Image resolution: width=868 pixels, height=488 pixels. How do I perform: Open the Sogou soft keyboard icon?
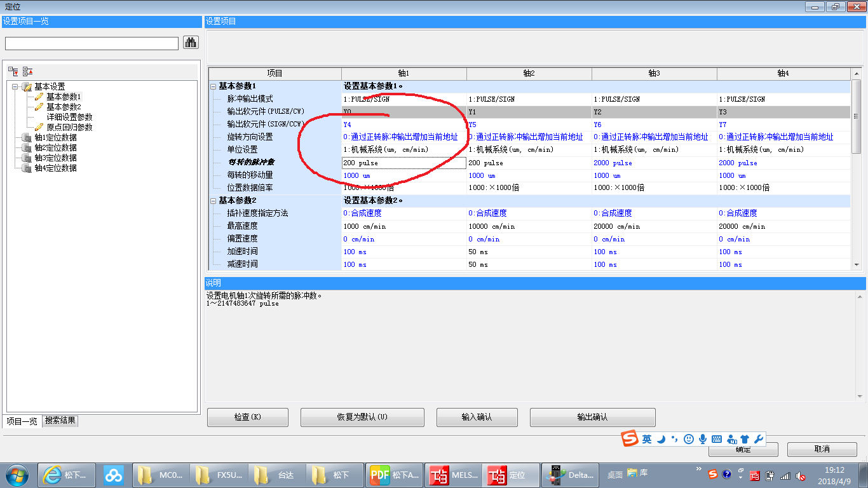[x=717, y=439]
